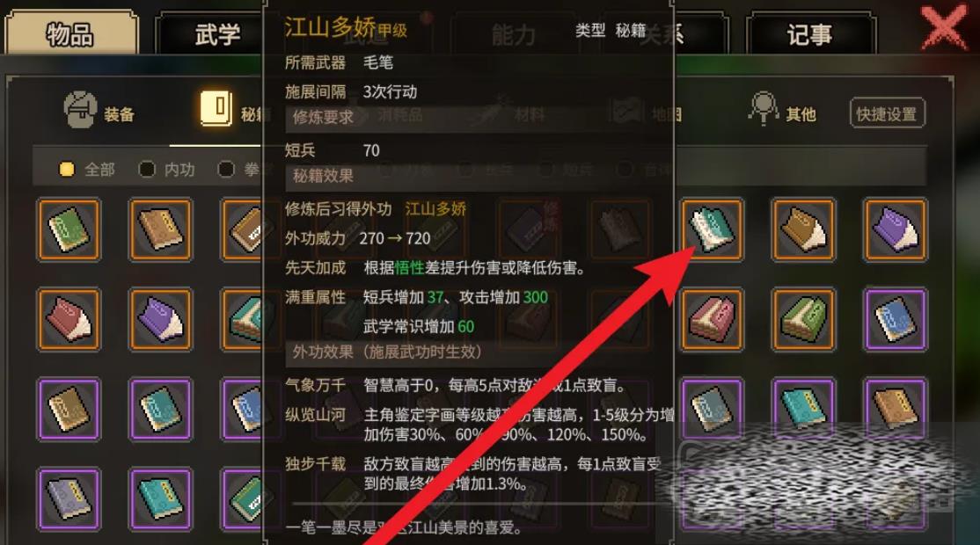Choose the red book in second row left
This screenshot has height=545, width=980.
coord(69,319)
